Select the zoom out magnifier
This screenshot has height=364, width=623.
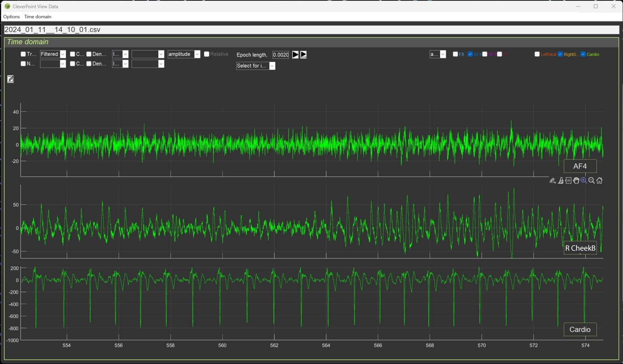pos(591,180)
